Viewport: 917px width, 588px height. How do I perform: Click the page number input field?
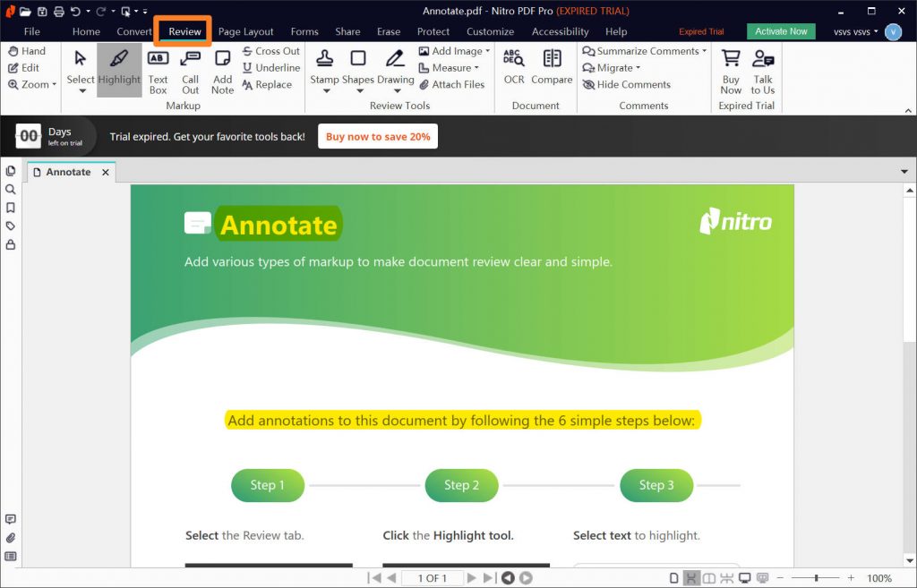point(431,578)
